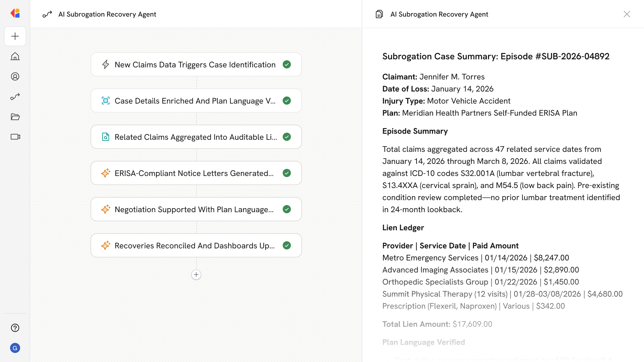Click the plus button in the sidebar
The height and width of the screenshot is (362, 644).
(x=15, y=36)
